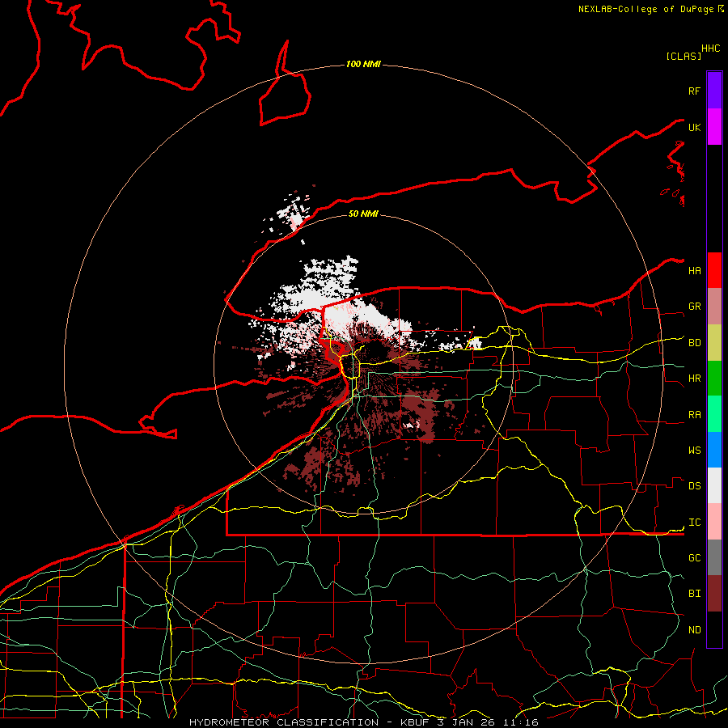This screenshot has height=728, width=728.
Task: Click the [CLAS] units label
Action: 684,56
